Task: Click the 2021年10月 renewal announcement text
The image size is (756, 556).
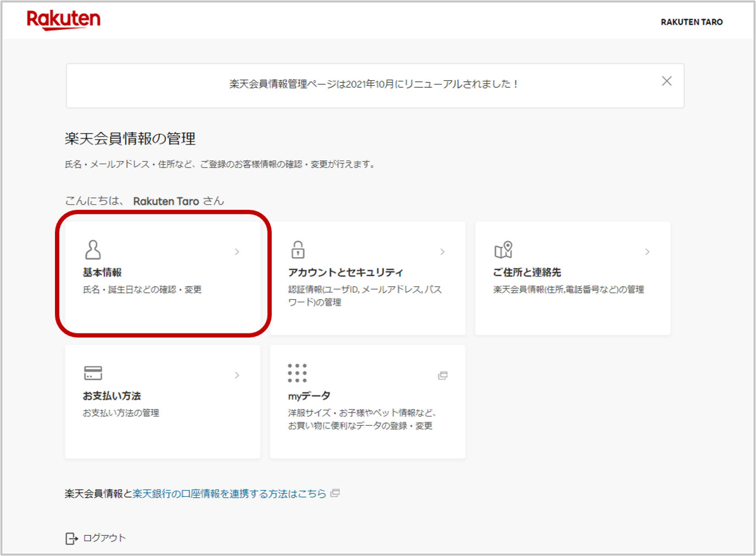Action: coord(374,84)
